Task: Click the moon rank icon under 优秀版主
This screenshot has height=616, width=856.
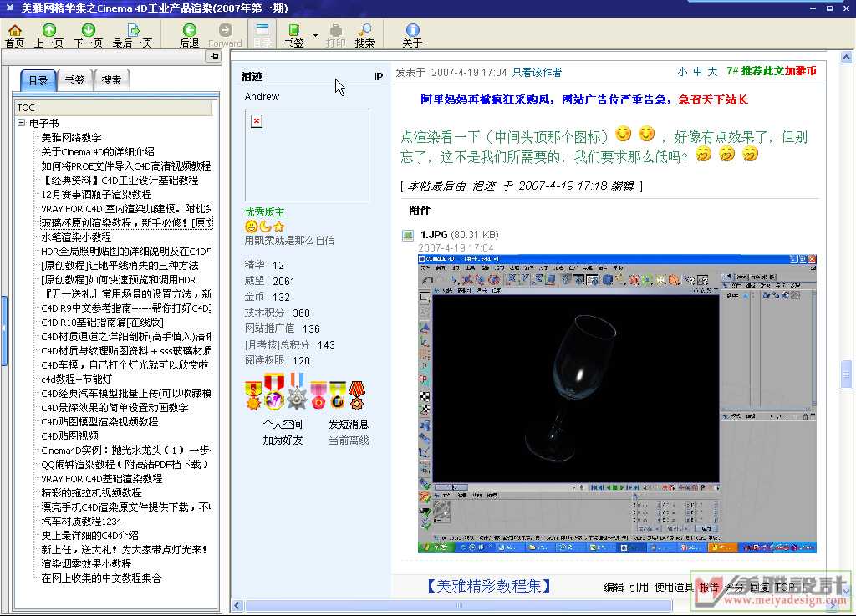Action: [265, 227]
